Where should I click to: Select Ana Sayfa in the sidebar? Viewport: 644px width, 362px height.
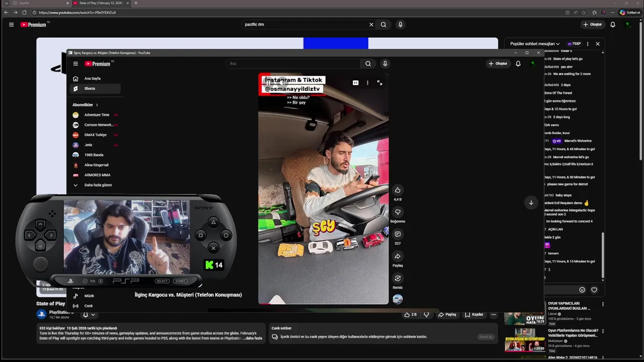pyautogui.click(x=96, y=78)
